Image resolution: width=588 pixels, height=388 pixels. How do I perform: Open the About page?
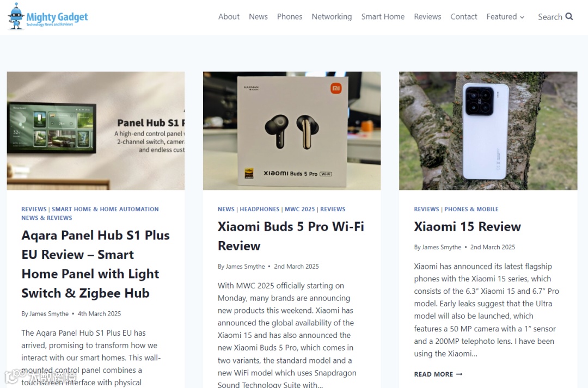point(229,16)
